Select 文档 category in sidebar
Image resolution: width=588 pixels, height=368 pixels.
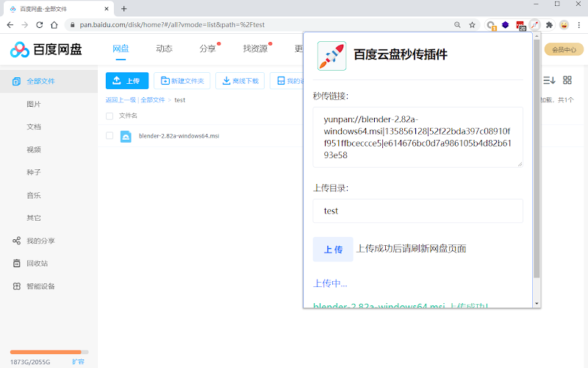pyautogui.click(x=34, y=127)
